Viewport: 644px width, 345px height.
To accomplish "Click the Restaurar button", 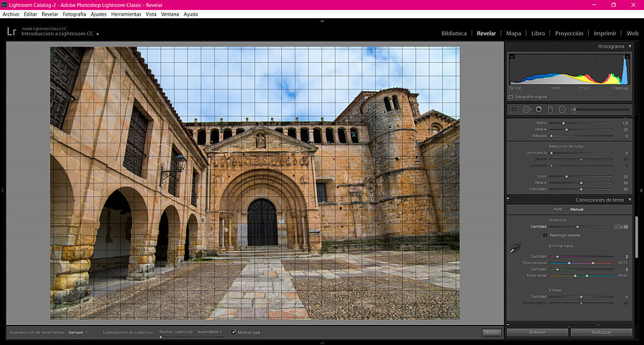I will (601, 332).
